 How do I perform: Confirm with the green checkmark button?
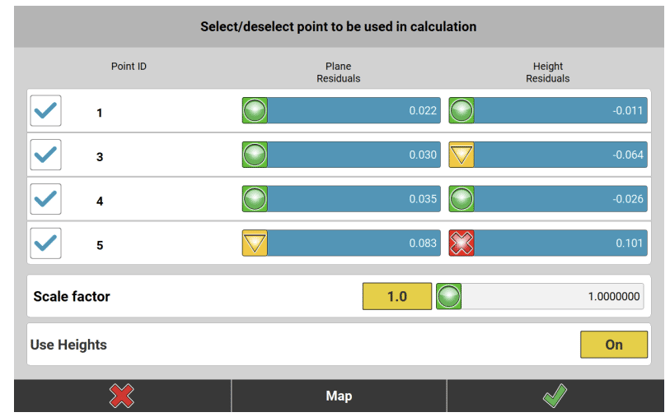click(554, 396)
